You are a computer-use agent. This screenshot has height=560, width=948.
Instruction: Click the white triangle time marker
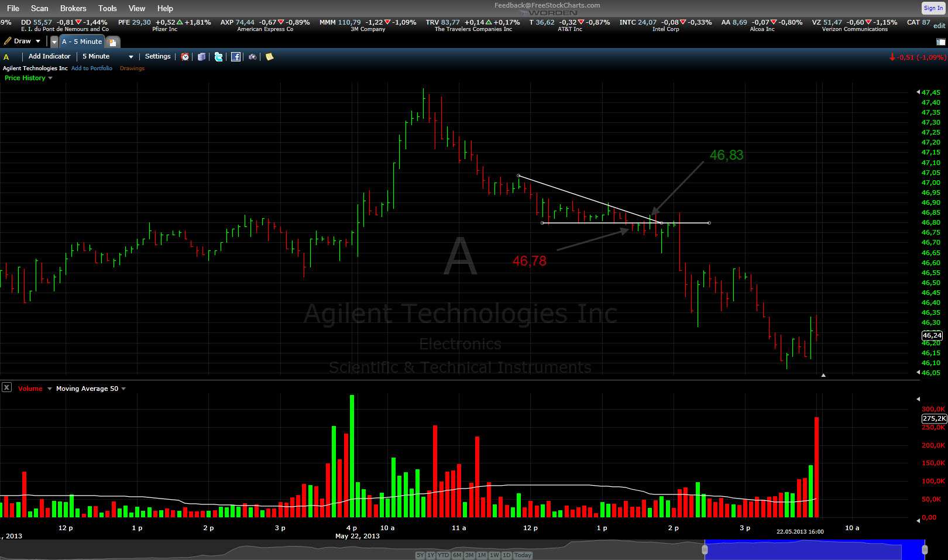[x=823, y=375]
